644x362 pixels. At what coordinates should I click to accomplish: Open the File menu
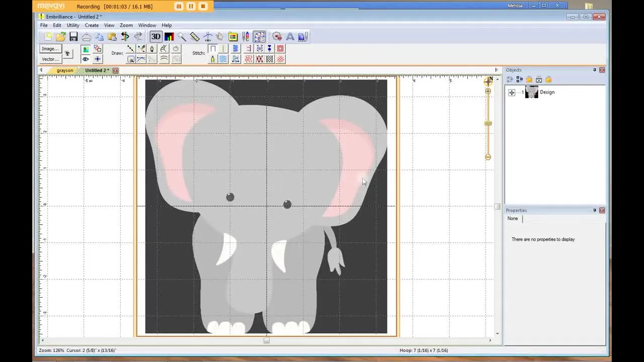click(44, 25)
